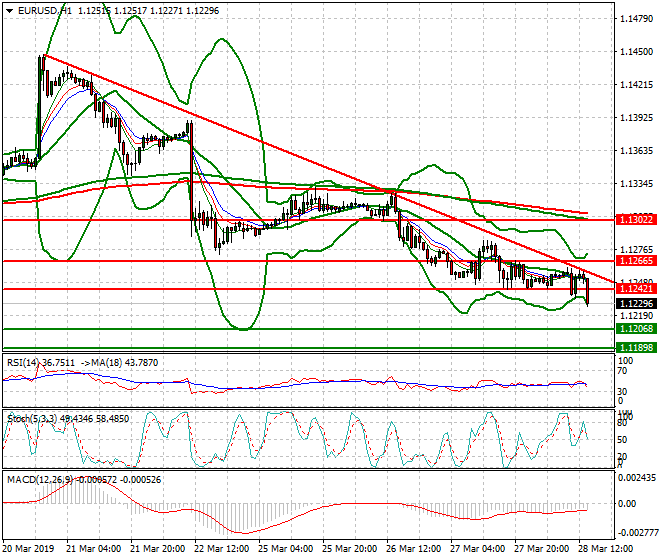Screen dimensions: 660x560
Task: Select the green 1.11898 support level tag
Action: [x=635, y=347]
